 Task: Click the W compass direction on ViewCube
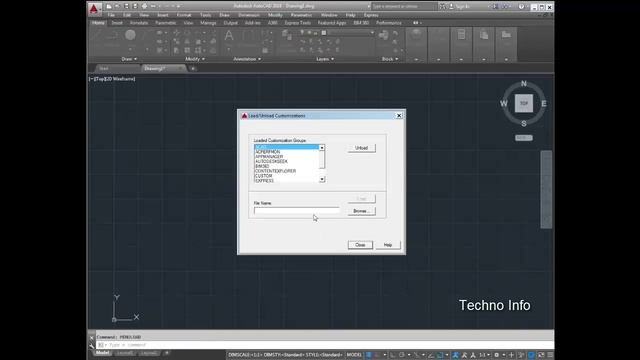point(504,104)
